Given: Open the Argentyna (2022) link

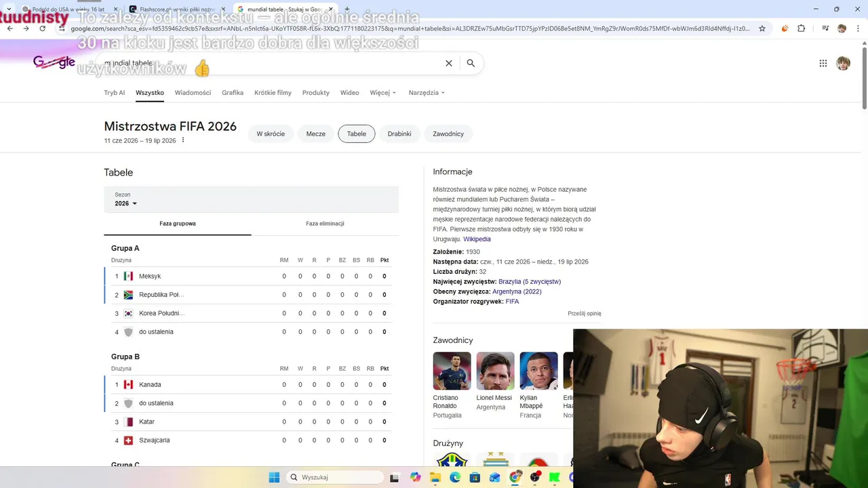Looking at the screenshot, I should [517, 291].
